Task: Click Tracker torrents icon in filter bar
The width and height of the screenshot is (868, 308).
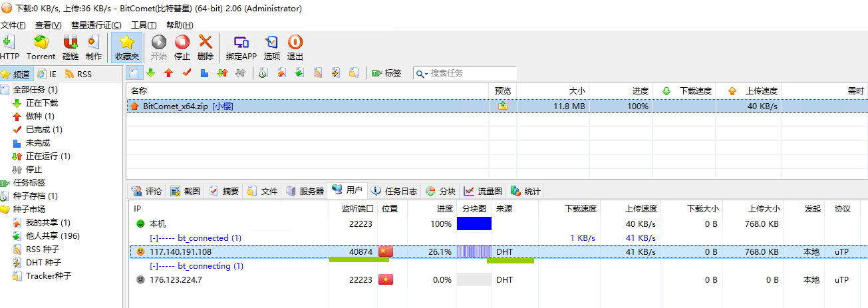Action: click(x=354, y=73)
